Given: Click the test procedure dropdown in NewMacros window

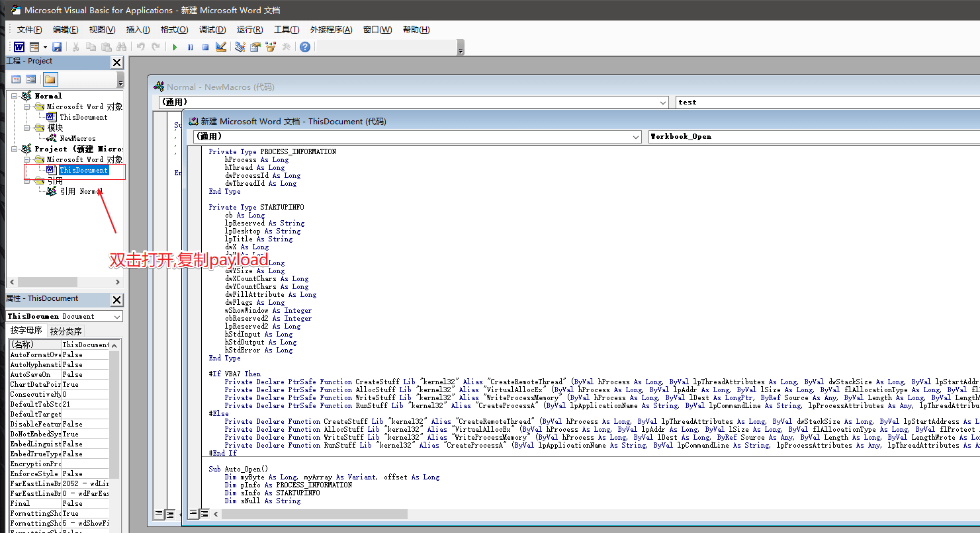Looking at the screenshot, I should [x=828, y=102].
